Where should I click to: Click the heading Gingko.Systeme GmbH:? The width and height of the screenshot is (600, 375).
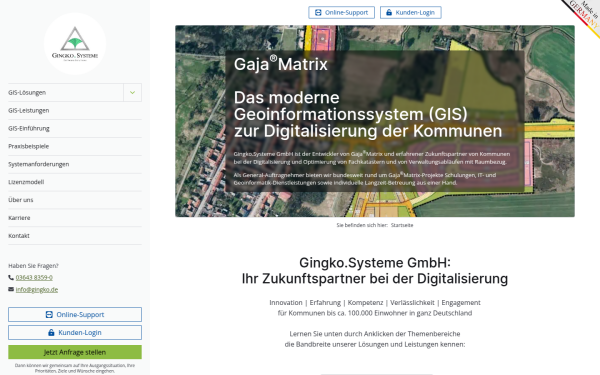375,263
